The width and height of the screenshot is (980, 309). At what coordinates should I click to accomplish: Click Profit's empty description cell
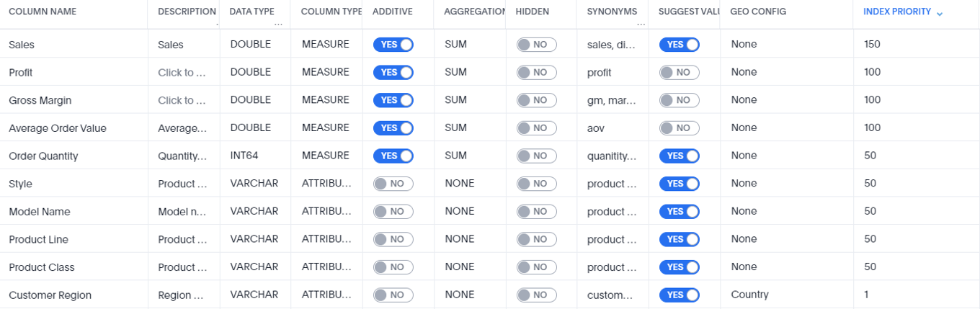(182, 73)
